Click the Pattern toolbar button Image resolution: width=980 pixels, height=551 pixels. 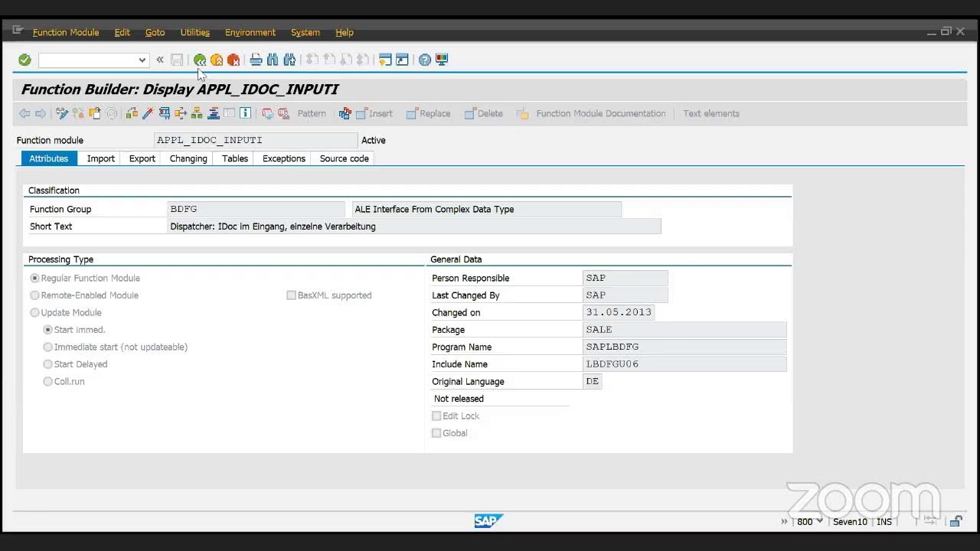pos(312,113)
